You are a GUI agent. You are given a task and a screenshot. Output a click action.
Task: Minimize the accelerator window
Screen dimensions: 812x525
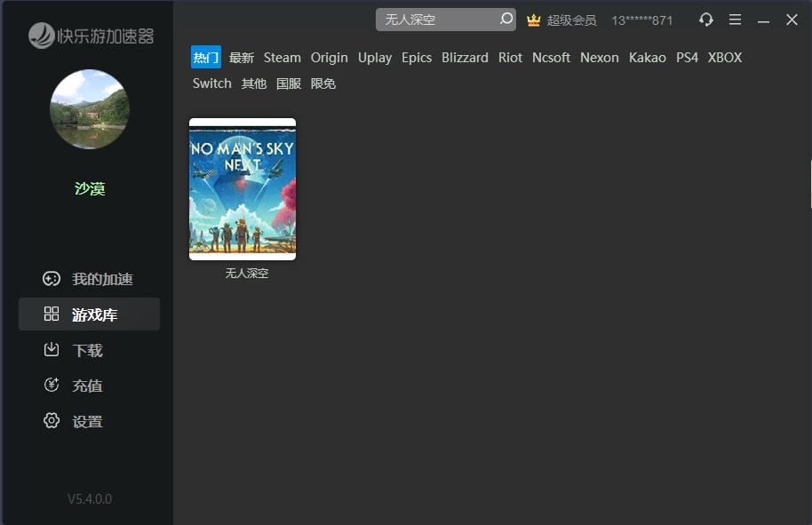(763, 20)
